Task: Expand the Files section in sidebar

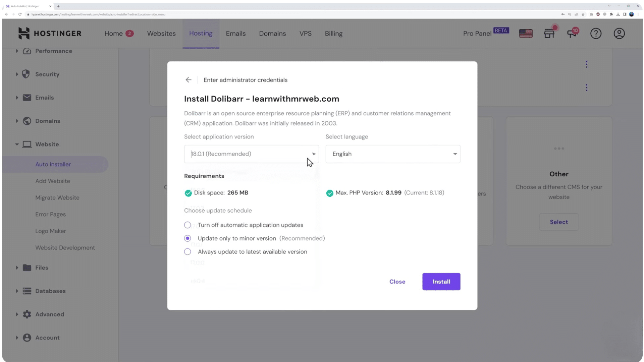Action: point(42,267)
